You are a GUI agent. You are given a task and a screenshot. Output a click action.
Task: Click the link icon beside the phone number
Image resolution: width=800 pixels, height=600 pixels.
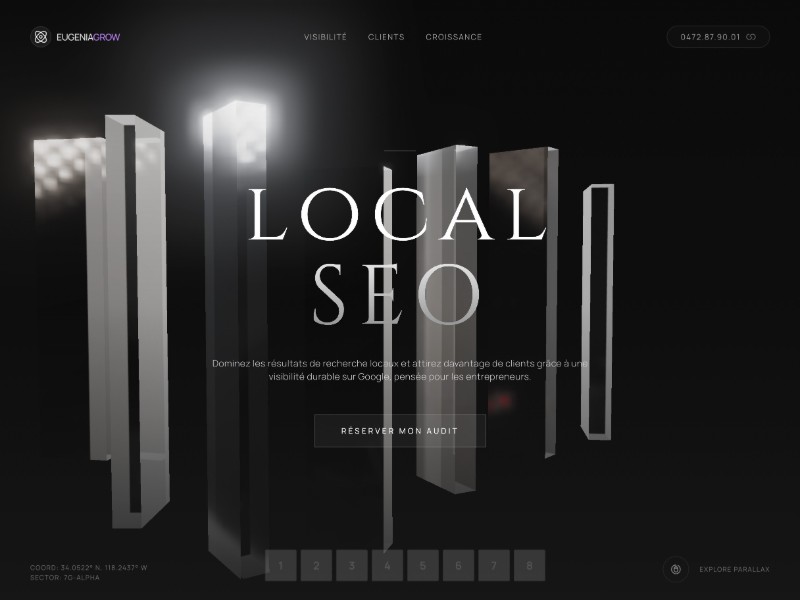pyautogui.click(x=753, y=37)
